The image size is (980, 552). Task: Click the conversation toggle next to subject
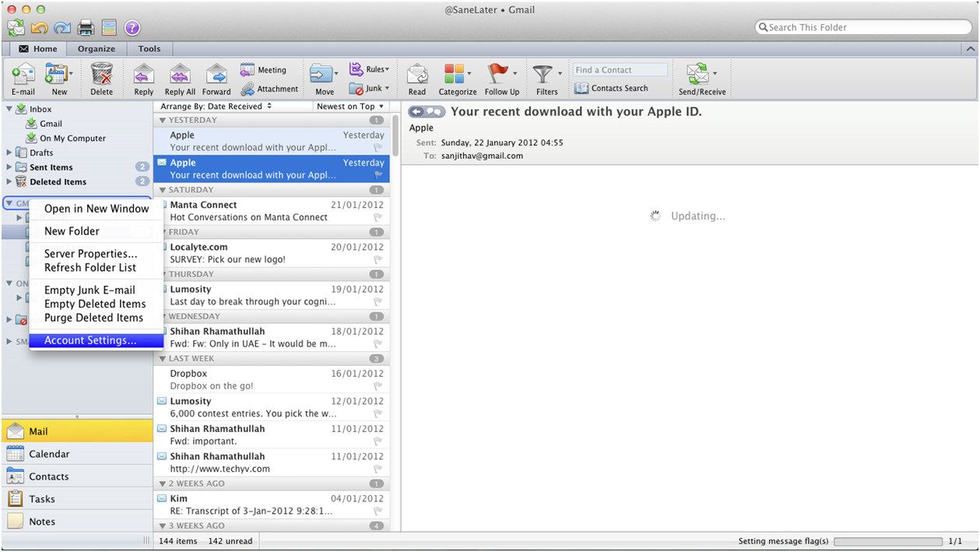coord(427,112)
